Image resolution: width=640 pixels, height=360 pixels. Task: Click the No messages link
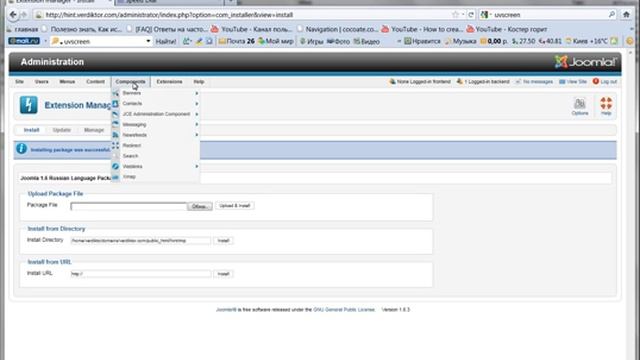click(x=538, y=82)
